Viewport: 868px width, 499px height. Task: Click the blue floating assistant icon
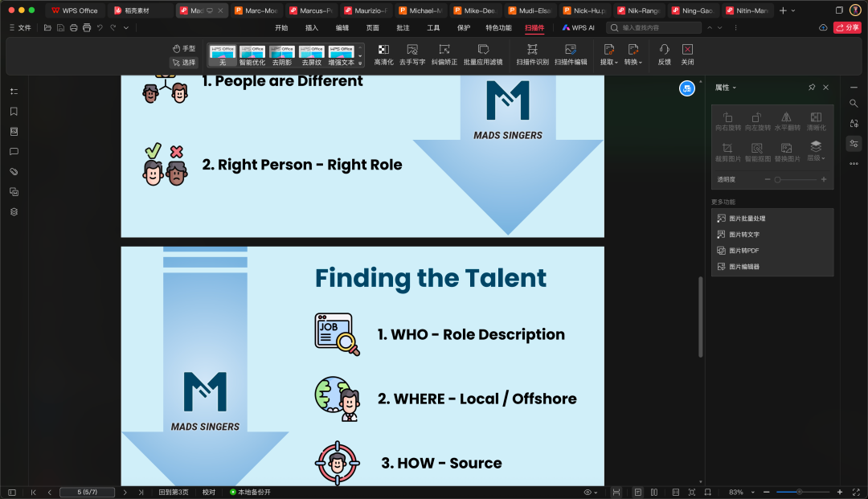(x=687, y=88)
